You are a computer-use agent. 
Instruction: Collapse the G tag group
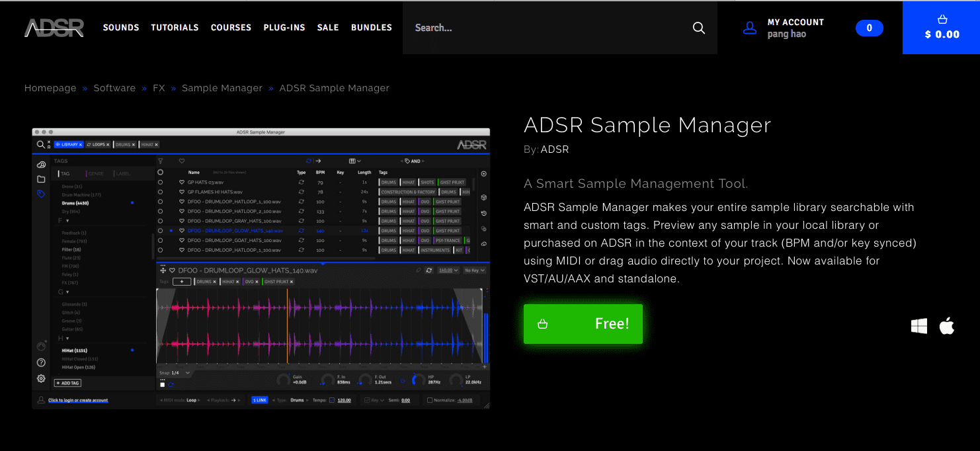67,292
